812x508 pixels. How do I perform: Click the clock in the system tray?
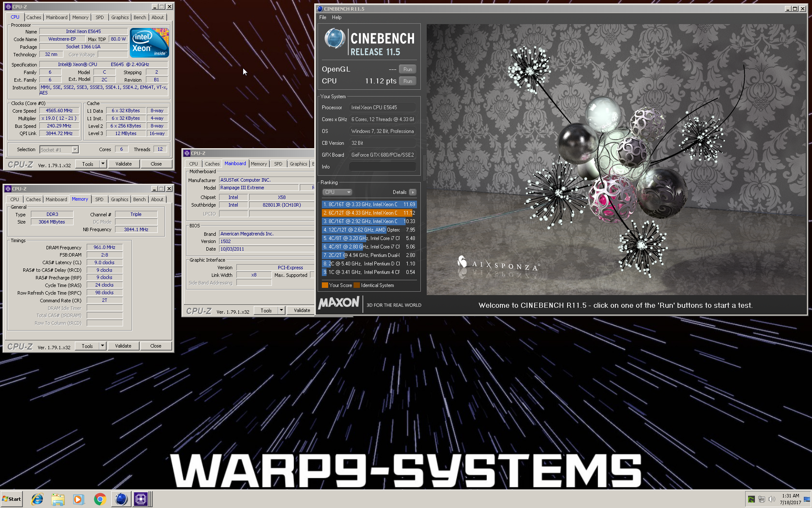pyautogui.click(x=790, y=499)
